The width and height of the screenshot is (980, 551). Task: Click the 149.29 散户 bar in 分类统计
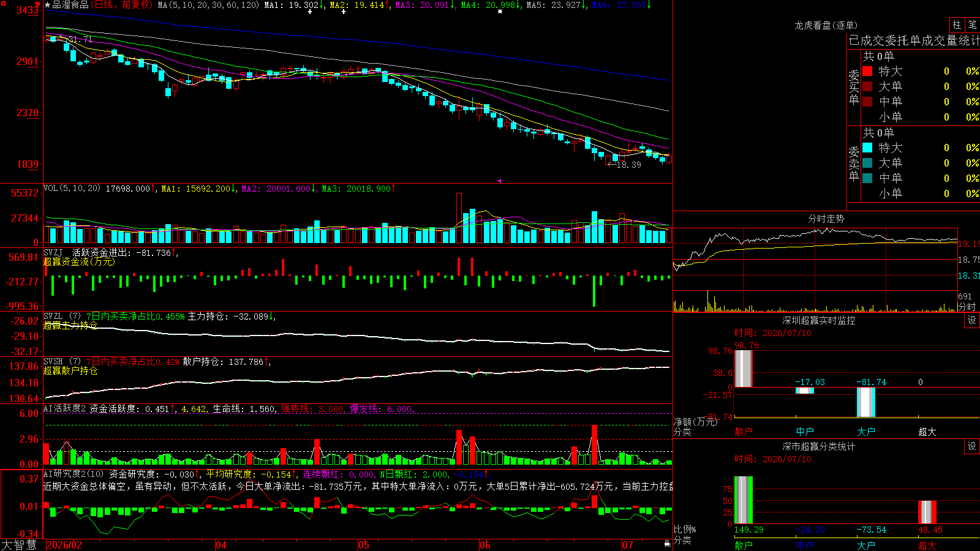[744, 500]
